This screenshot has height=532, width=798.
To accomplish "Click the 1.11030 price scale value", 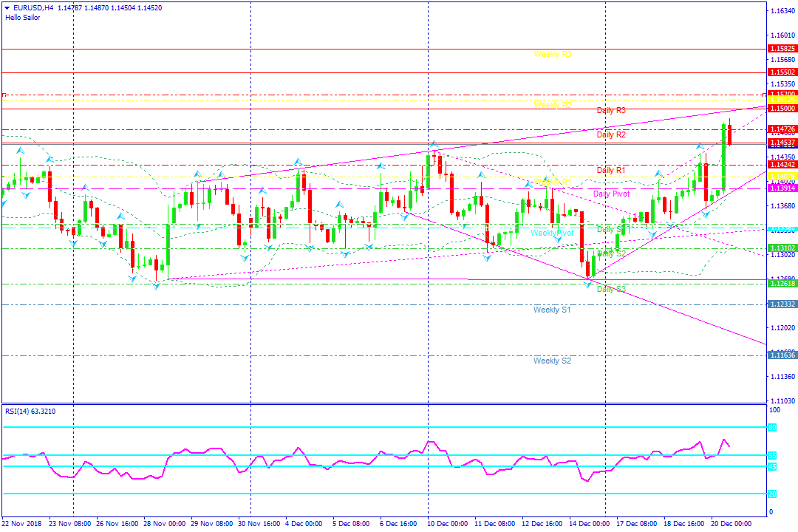I will (782, 400).
